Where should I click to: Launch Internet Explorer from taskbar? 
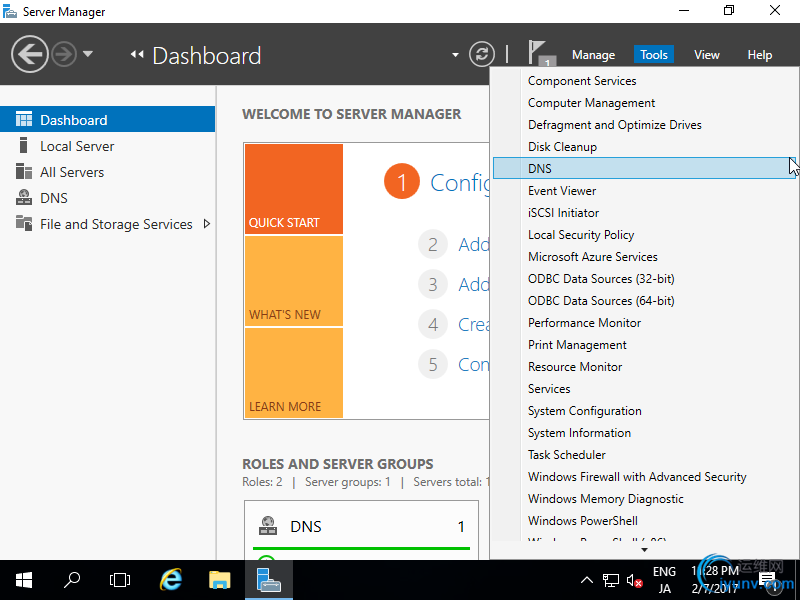pos(171,580)
